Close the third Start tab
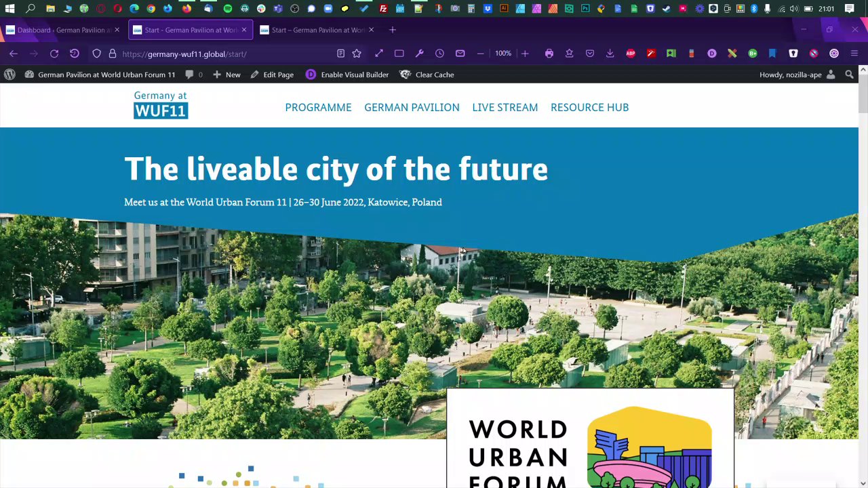This screenshot has width=868, height=488. (372, 30)
